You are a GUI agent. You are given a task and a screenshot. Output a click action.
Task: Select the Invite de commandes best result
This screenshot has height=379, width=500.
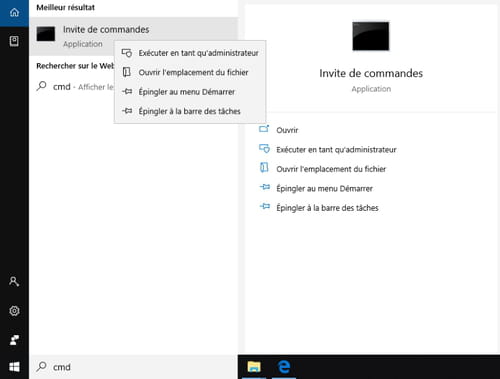(133, 36)
